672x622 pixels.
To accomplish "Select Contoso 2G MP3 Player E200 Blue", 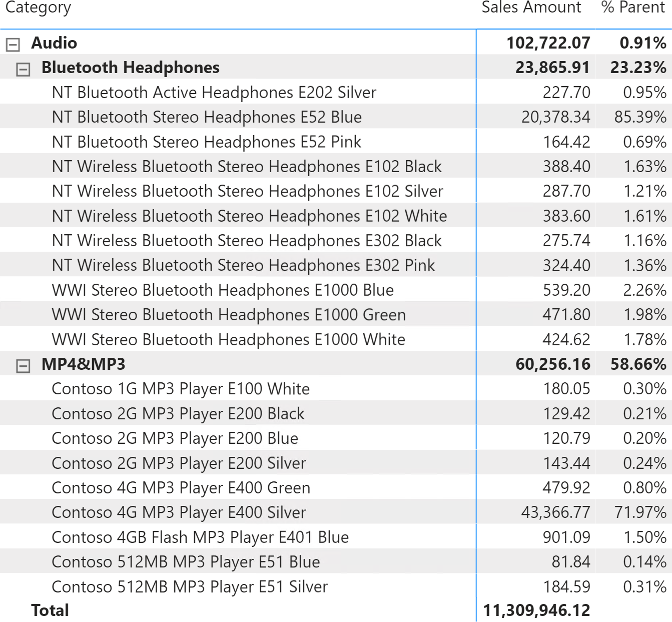I will (175, 438).
